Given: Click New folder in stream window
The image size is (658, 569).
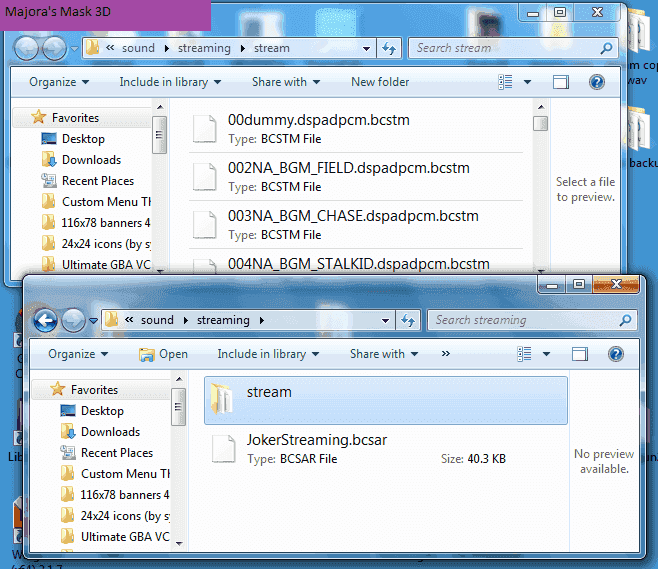Looking at the screenshot, I should coord(380,82).
